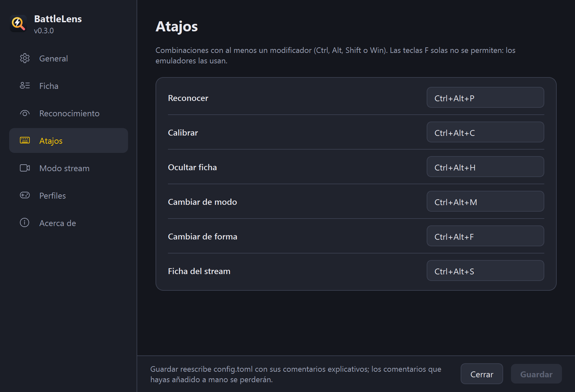Image resolution: width=575 pixels, height=392 pixels.
Task: Click the Cerrar button
Action: [482, 374]
